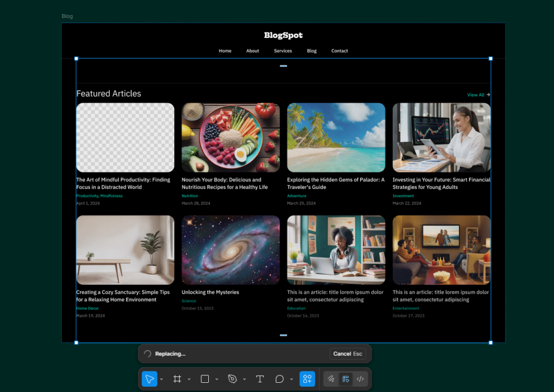
Task: Expand the Frame tool options dropdown
Action: 189,380
